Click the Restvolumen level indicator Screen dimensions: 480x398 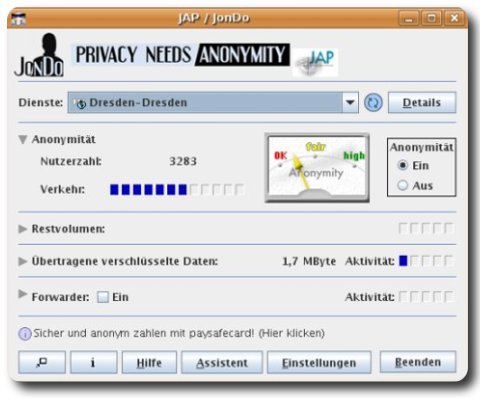(x=426, y=229)
